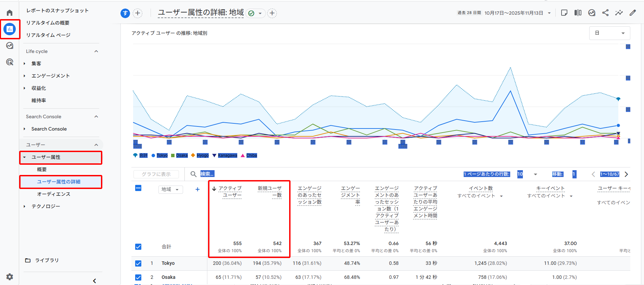644x285 pixels.
Task: Open ライブラリ link
Action: tap(47, 260)
